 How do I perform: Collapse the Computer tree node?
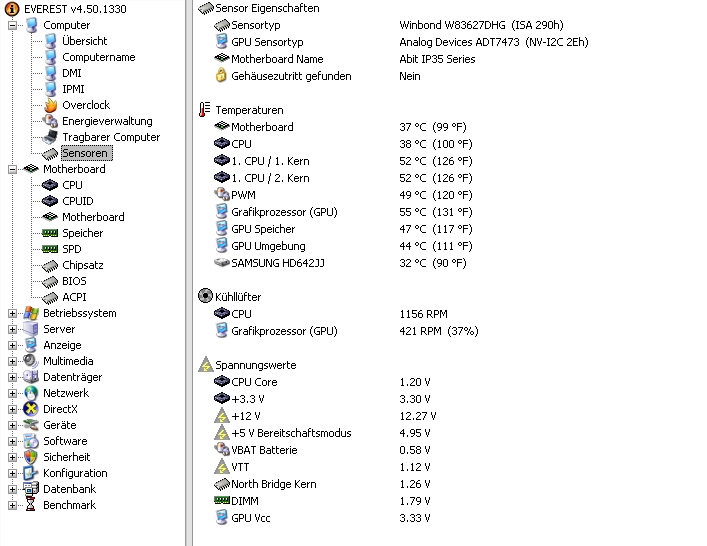(13, 25)
